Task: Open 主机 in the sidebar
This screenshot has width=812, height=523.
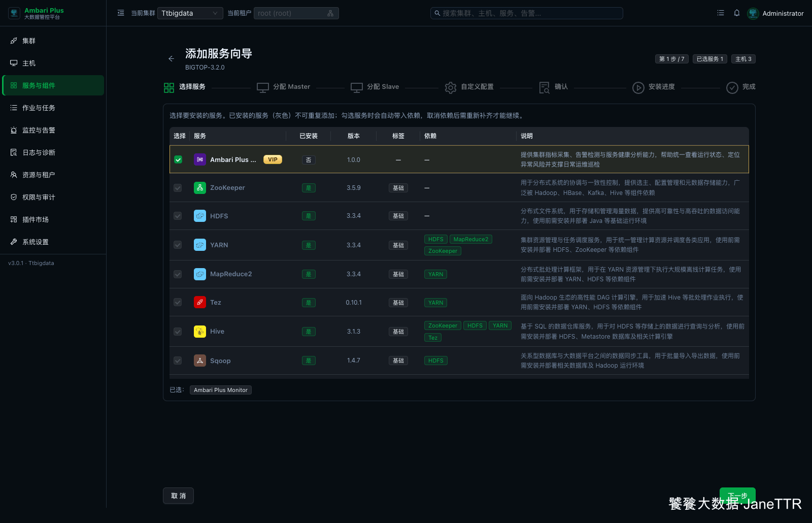Action: (x=53, y=63)
